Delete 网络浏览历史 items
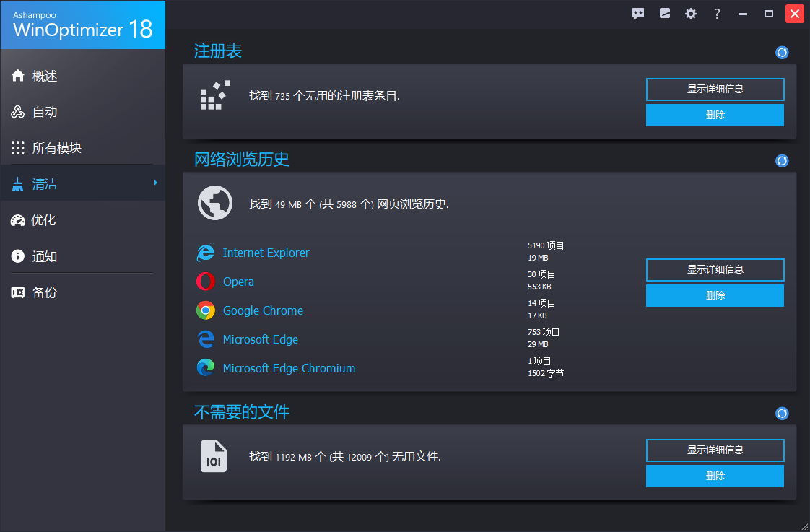The image size is (810, 532). 715,295
